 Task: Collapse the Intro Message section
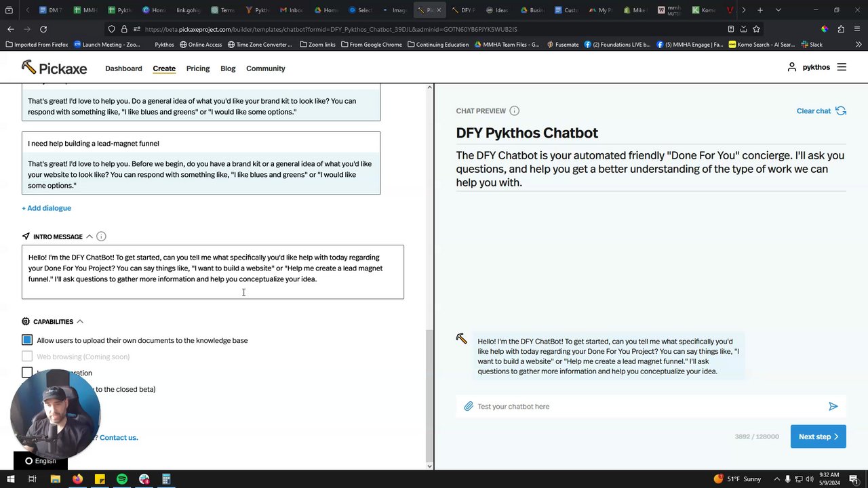(x=89, y=237)
